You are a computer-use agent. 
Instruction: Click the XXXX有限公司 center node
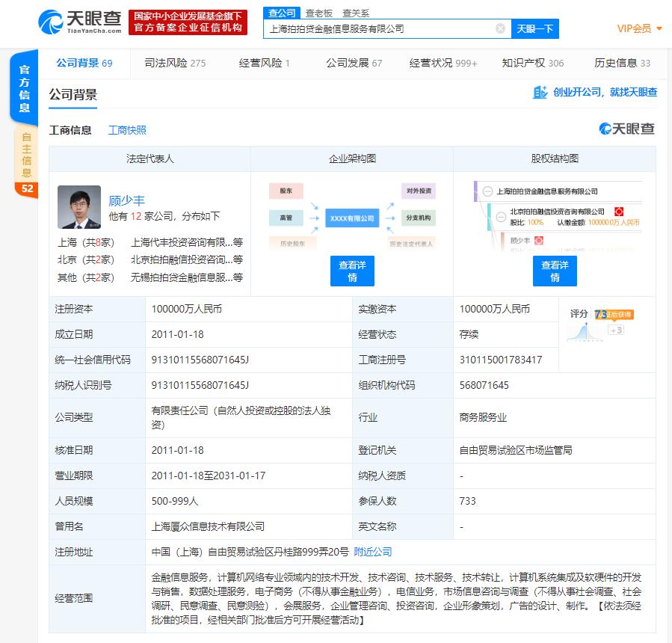pyautogui.click(x=352, y=218)
